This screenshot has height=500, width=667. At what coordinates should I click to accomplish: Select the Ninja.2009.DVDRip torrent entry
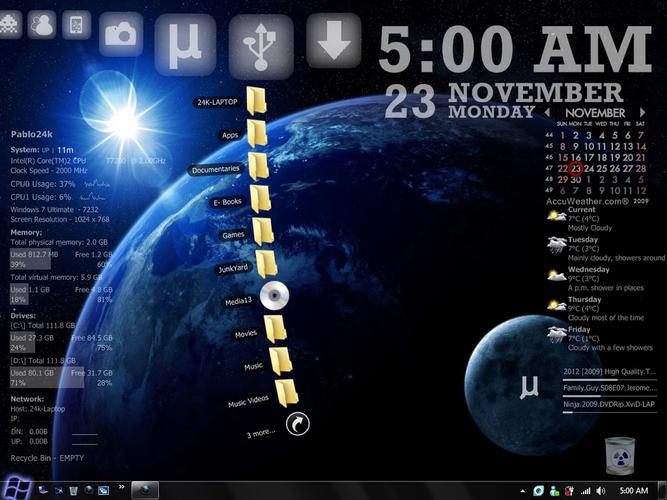610,406
